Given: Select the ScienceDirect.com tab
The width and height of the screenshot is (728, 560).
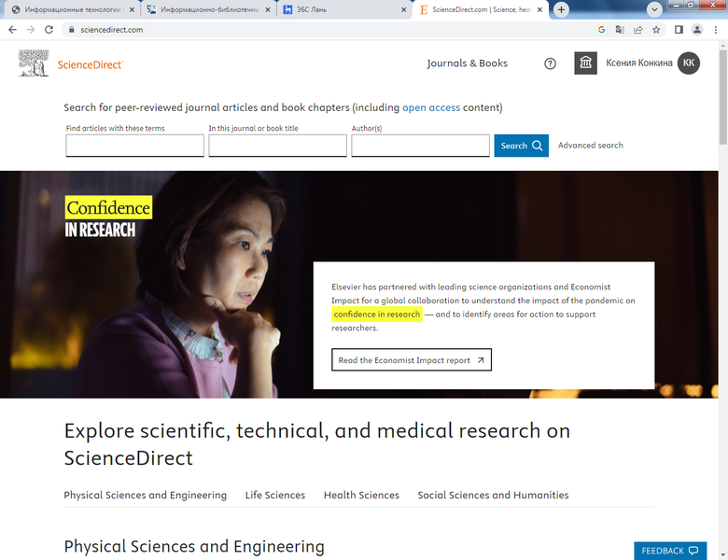Looking at the screenshot, I should pos(481,9).
